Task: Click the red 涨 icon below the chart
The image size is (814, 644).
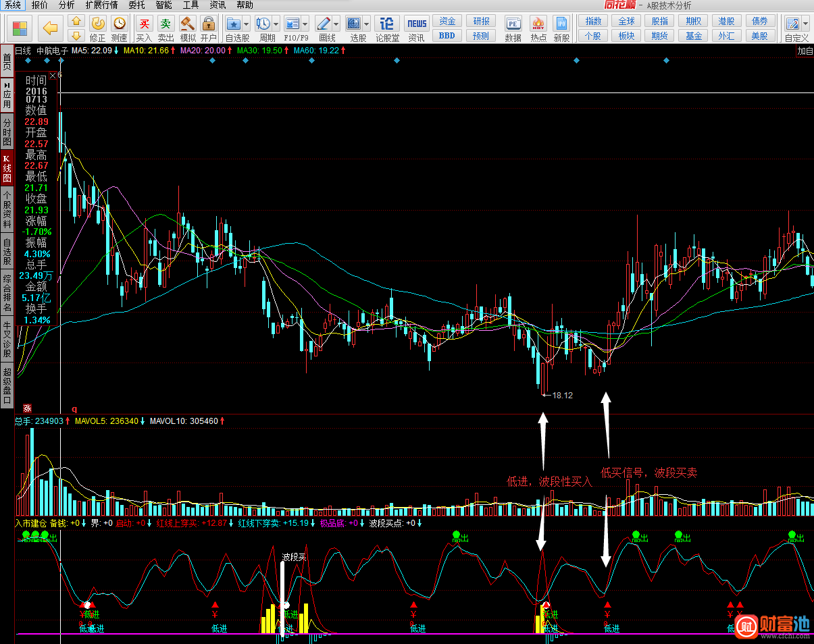Action: [x=28, y=408]
